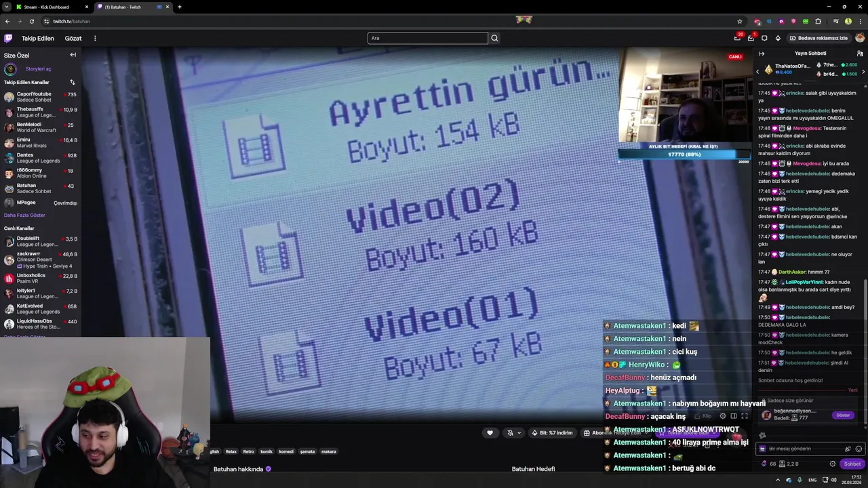The width and height of the screenshot is (868, 488).
Task: Open the emote picker in chat input
Action: 859,449
